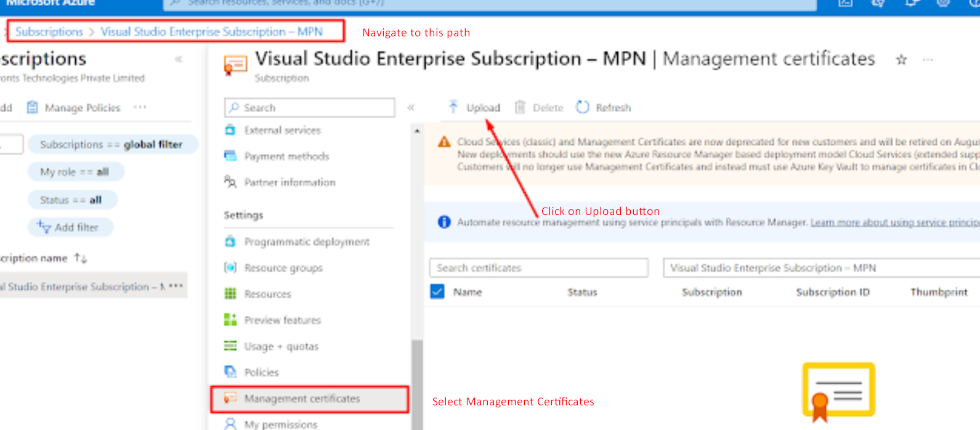Viewport: 980px width, 430px height.
Task: Click the Upload arrow icon
Action: [453, 107]
